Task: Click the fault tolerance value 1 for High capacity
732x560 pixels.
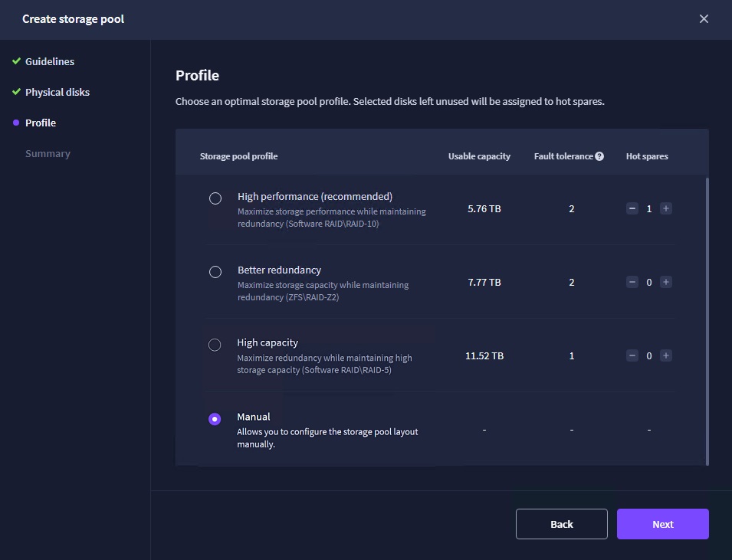Action: (x=571, y=355)
